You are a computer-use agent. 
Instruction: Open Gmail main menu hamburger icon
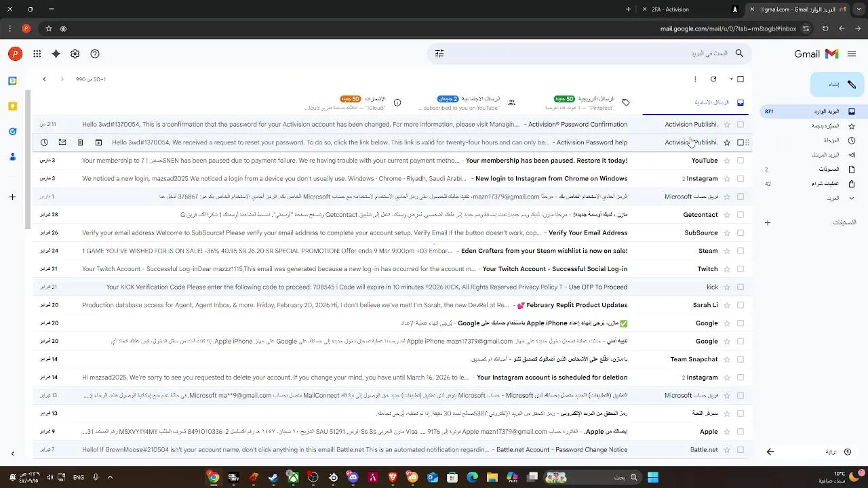(x=852, y=54)
